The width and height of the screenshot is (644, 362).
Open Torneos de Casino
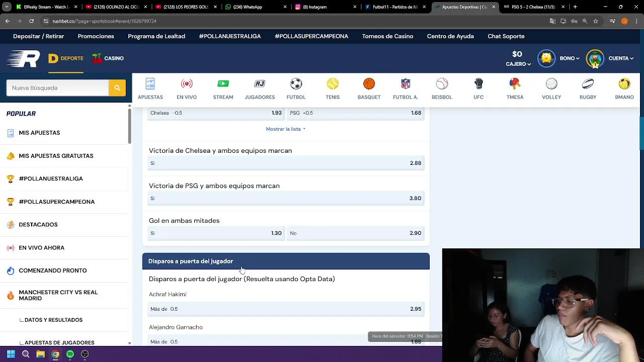coord(387,36)
